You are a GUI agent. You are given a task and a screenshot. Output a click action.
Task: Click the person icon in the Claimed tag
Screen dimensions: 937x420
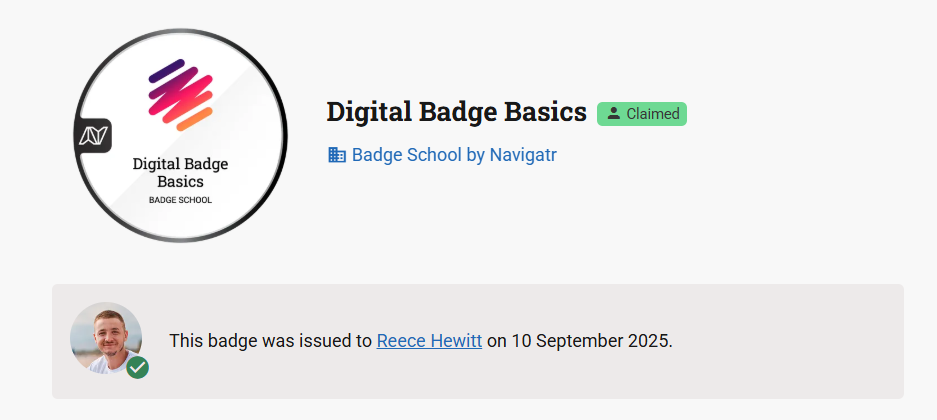(614, 114)
